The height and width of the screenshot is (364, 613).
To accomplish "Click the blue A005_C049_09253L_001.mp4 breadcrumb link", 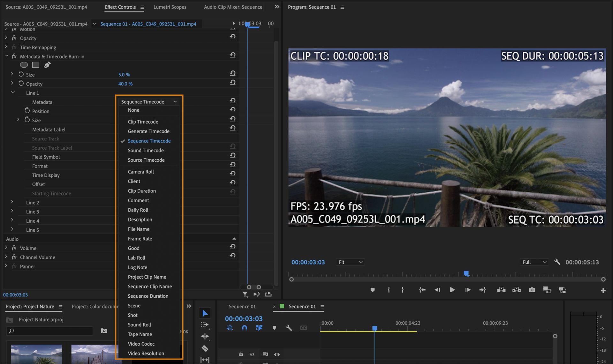I will click(164, 24).
